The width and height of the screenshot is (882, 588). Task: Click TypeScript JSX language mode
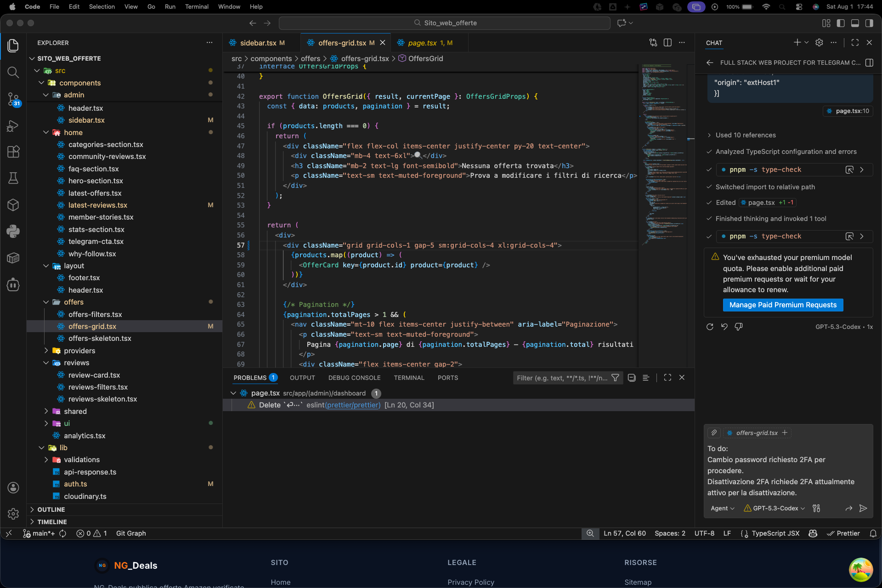point(775,533)
